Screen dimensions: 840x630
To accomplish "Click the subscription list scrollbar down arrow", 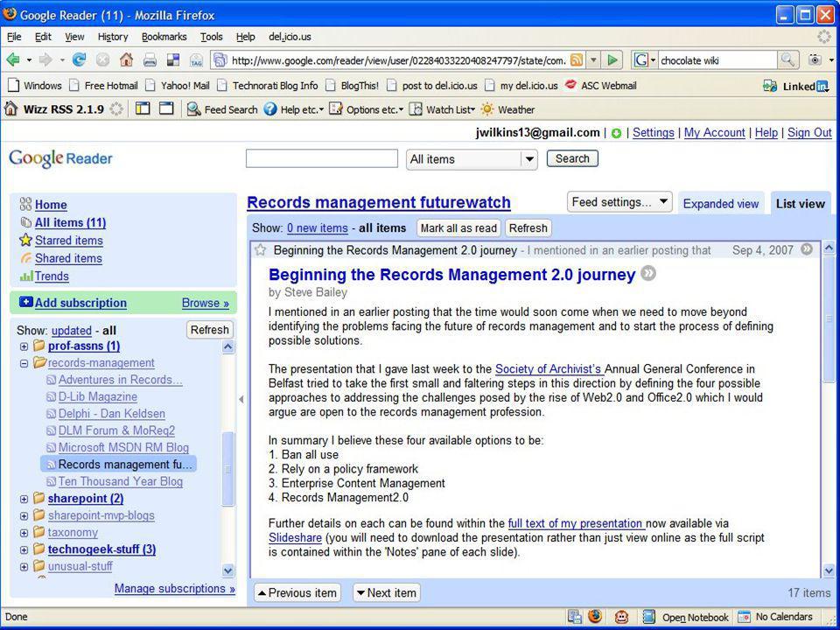I will coord(227,570).
